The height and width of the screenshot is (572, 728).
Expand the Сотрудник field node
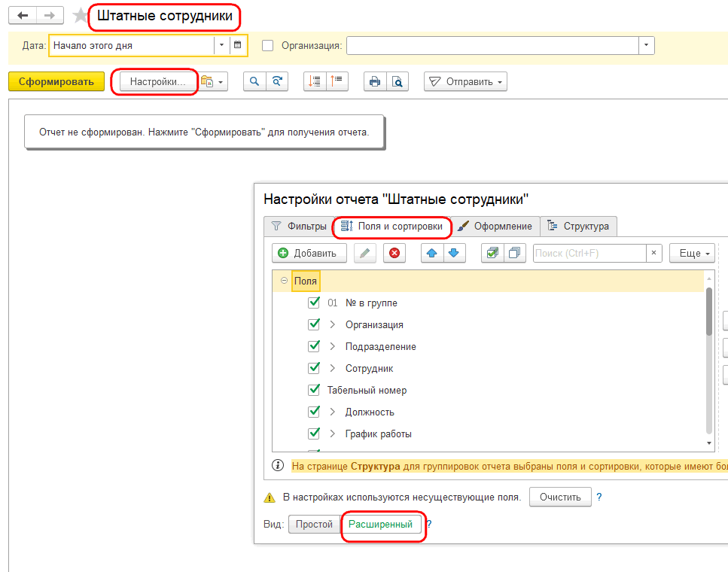333,368
